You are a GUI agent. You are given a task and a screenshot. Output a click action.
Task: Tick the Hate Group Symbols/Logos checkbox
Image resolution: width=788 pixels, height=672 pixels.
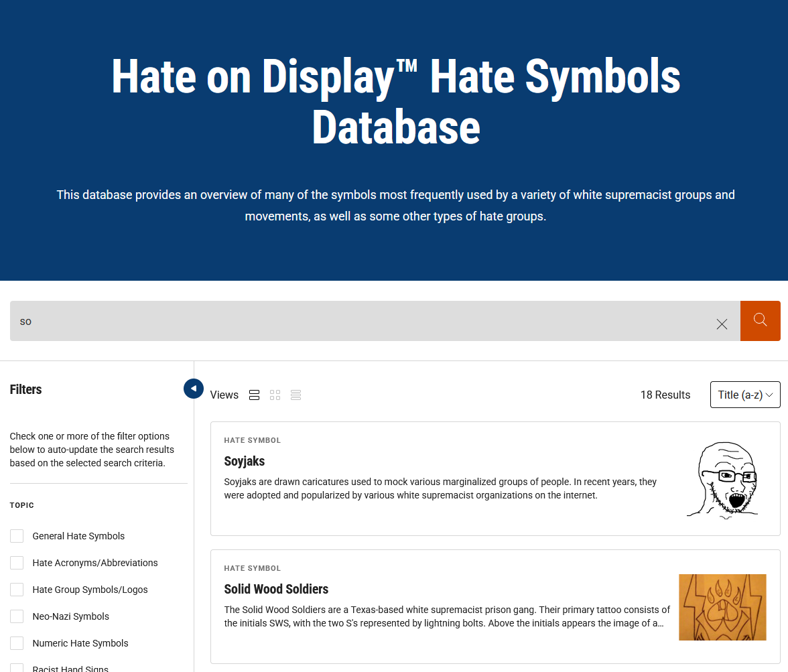coord(17,590)
